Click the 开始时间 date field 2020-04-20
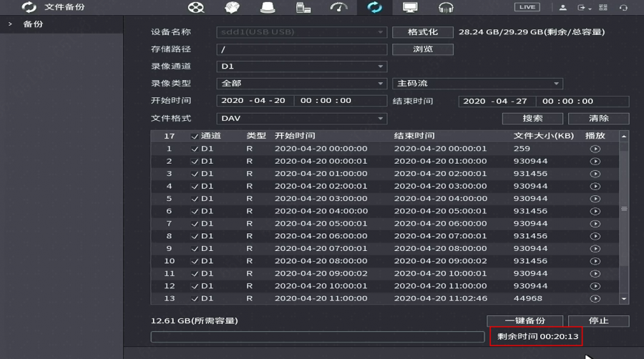 255,101
